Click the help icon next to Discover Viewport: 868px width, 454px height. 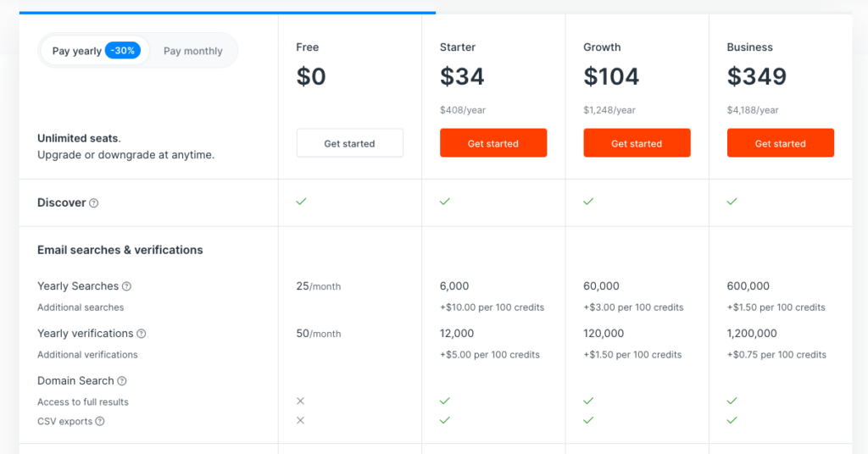point(94,203)
